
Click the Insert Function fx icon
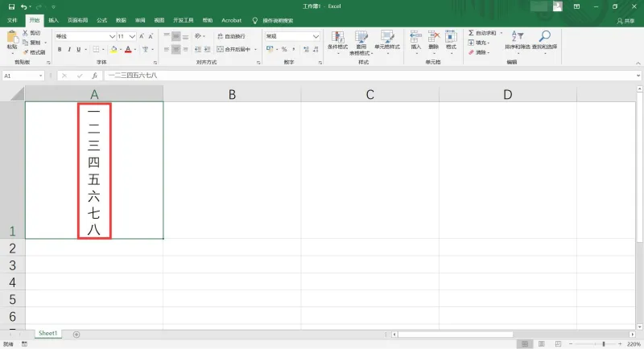click(94, 76)
